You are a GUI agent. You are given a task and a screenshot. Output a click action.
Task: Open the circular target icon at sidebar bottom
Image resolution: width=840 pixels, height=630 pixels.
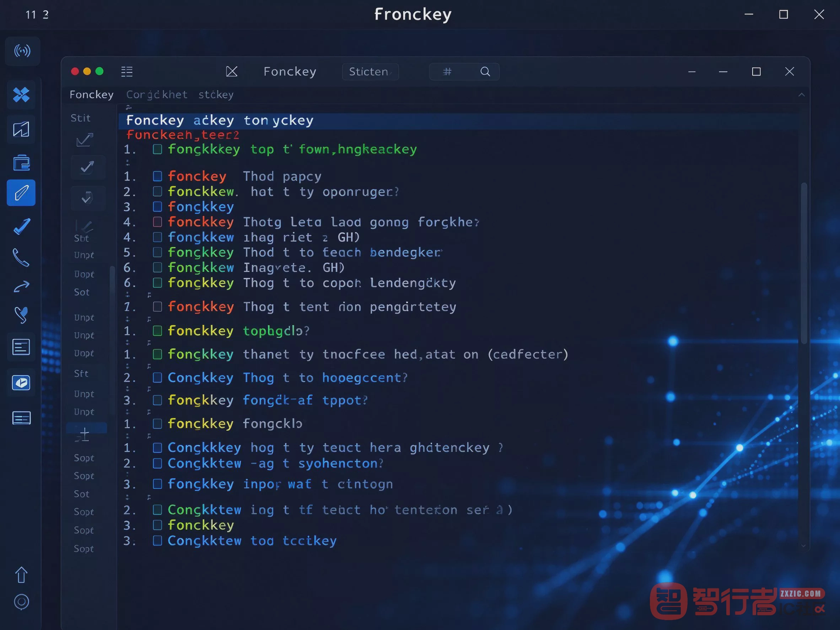(x=21, y=602)
